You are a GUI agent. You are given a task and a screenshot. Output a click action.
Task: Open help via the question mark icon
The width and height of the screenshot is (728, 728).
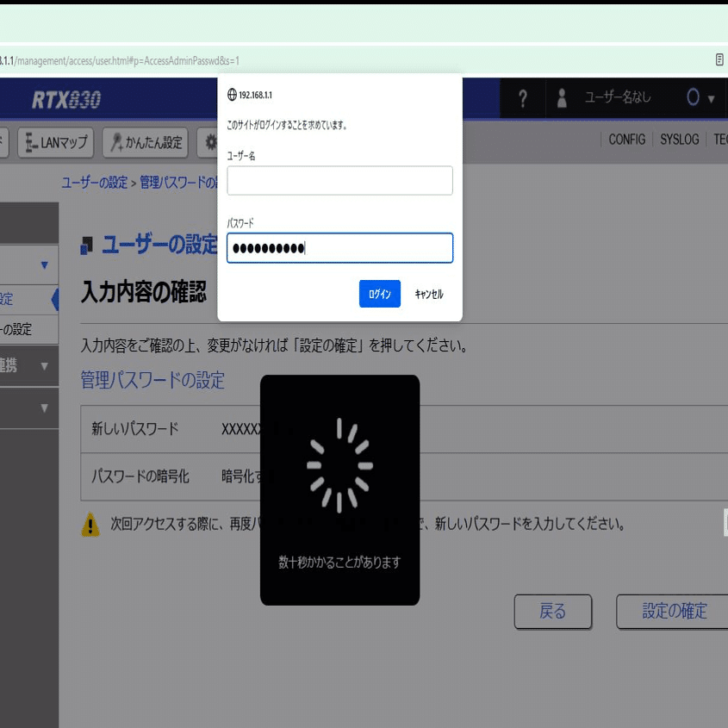coord(522,99)
